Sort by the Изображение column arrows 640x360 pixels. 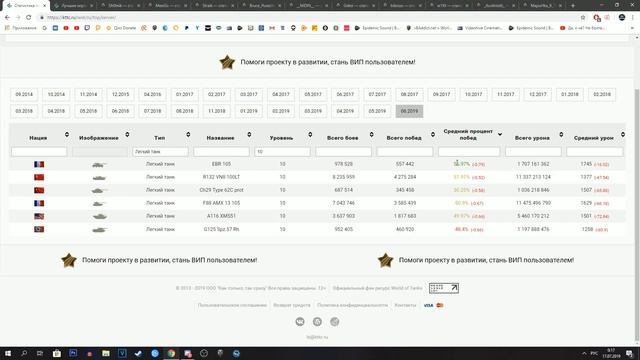tap(127, 134)
